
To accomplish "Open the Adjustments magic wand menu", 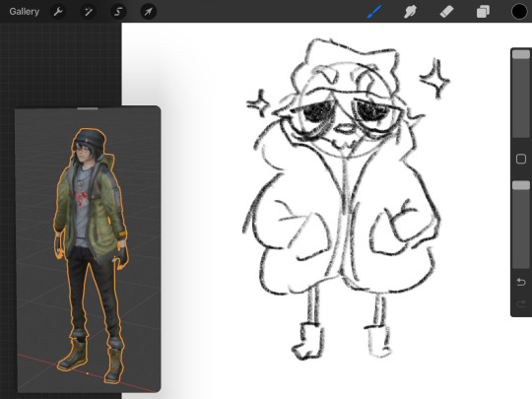I will 89,12.
